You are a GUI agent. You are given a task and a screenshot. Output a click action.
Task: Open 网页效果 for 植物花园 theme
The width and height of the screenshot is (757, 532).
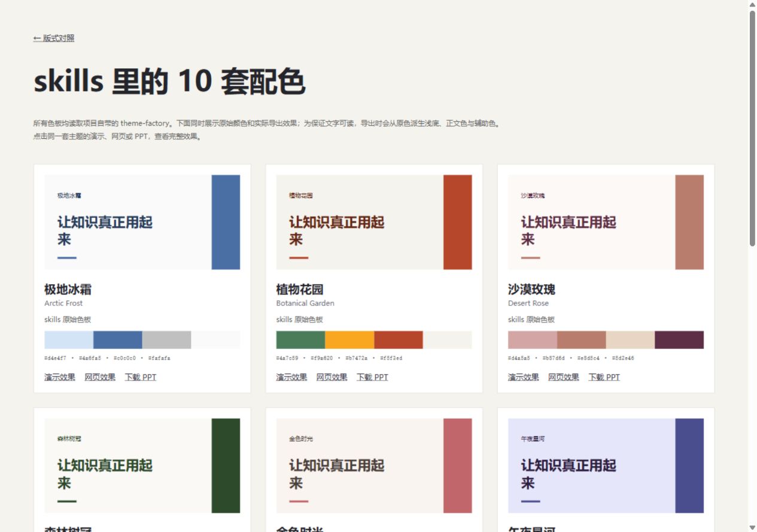point(332,377)
